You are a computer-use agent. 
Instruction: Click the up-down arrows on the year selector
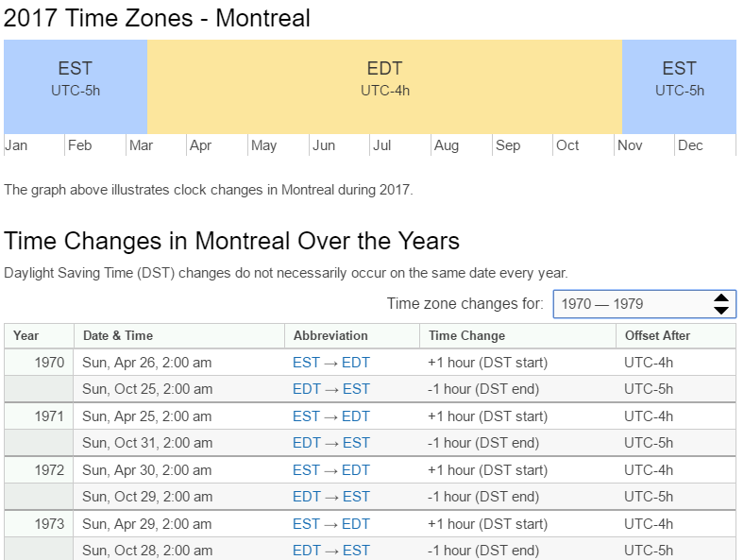coord(720,304)
